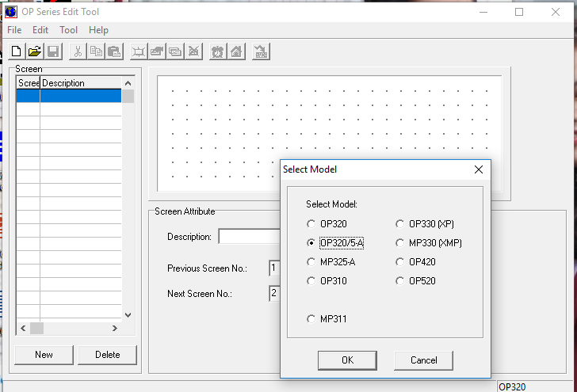The image size is (577, 392).
Task: Click the screen list scroll-up arrow
Action: (128, 83)
